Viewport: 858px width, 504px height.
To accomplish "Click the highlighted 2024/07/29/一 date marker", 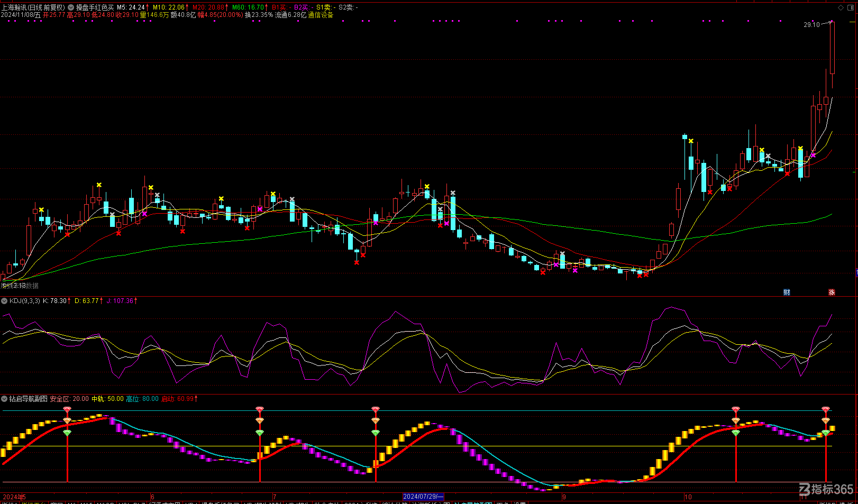I will click(x=423, y=497).
